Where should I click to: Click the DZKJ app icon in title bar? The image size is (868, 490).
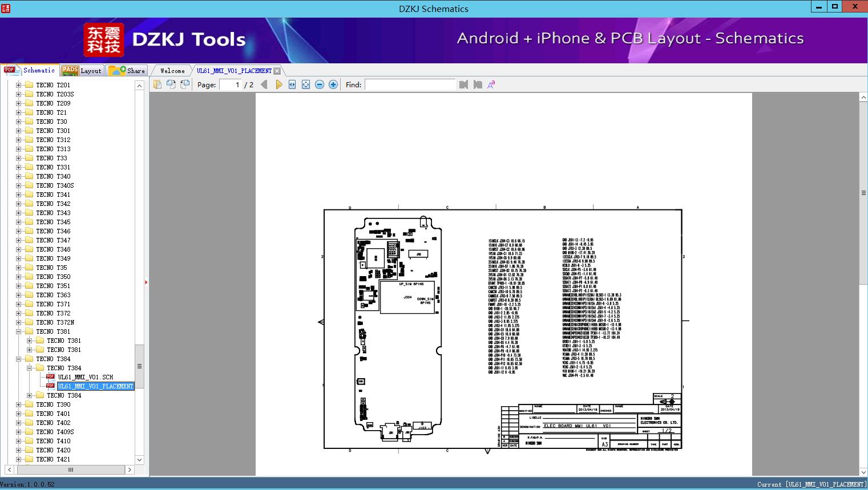6,8
